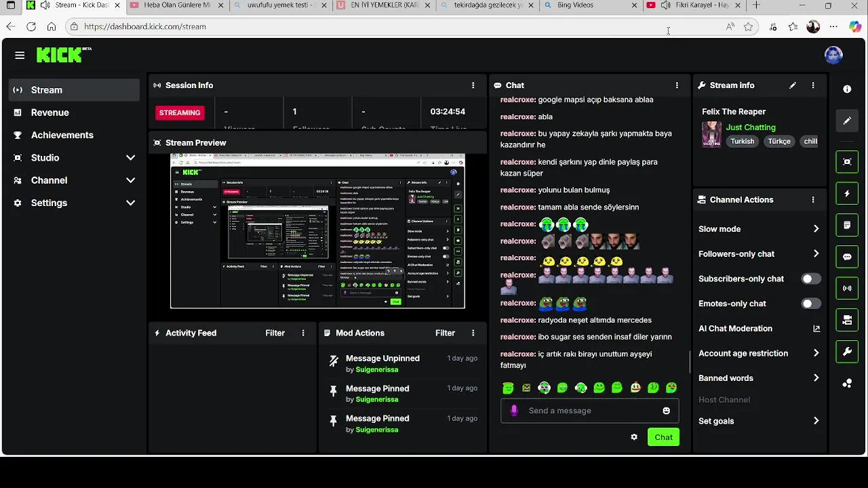Screen dimensions: 868x488
Task: Toggle the lightning activity feed widget icon
Action: coord(847,193)
